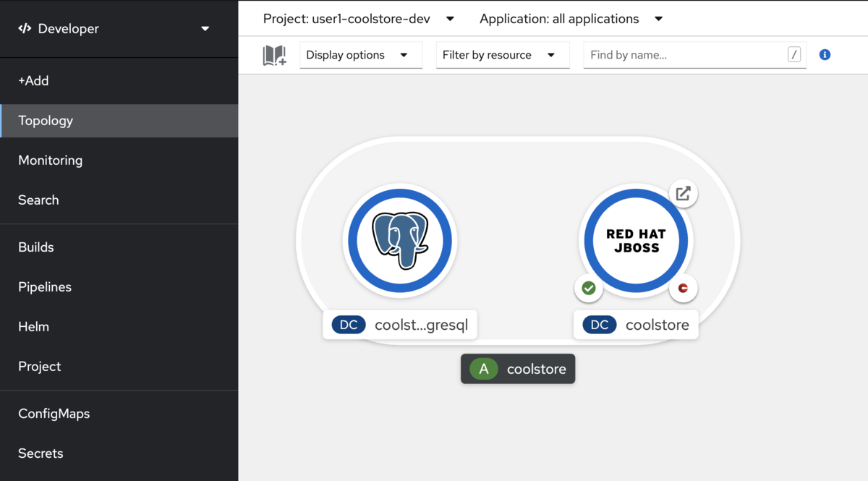Open the Pipelines page

tap(119, 287)
